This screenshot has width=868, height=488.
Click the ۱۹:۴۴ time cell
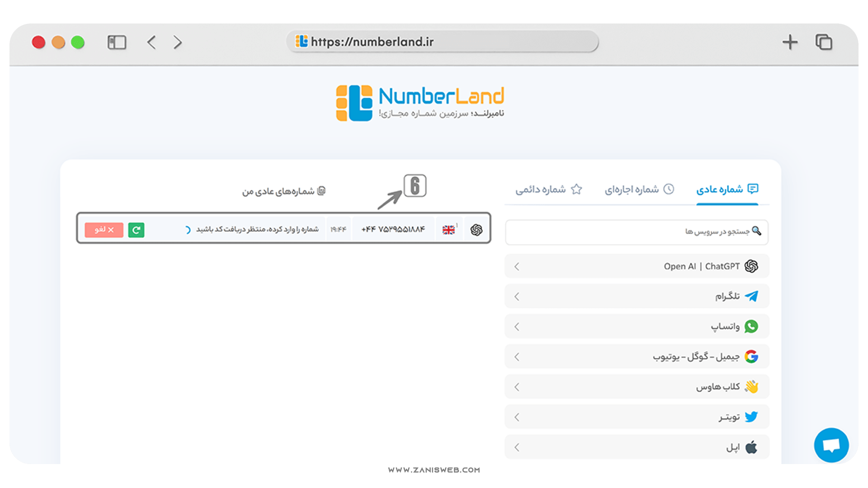pos(338,230)
